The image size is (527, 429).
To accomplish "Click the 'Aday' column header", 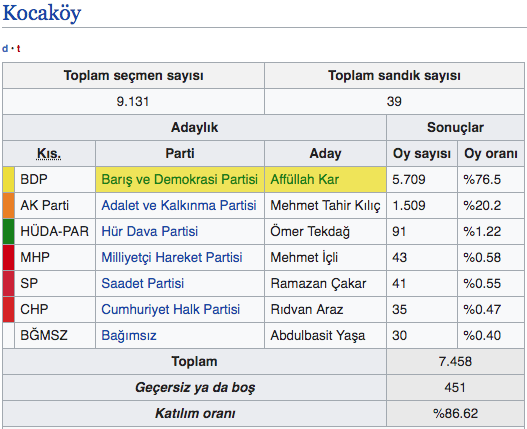I will tap(325, 154).
